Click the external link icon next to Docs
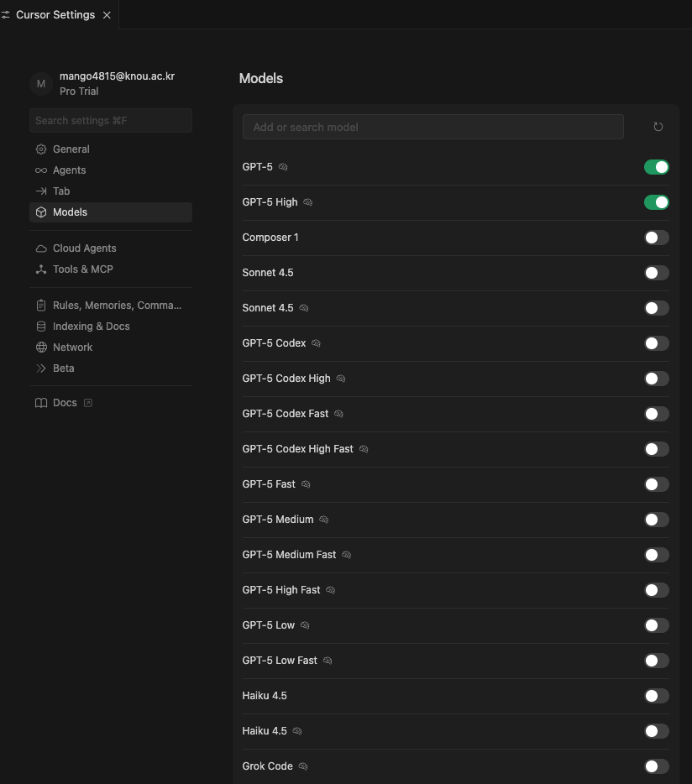Image resolution: width=692 pixels, height=784 pixels. coord(88,403)
